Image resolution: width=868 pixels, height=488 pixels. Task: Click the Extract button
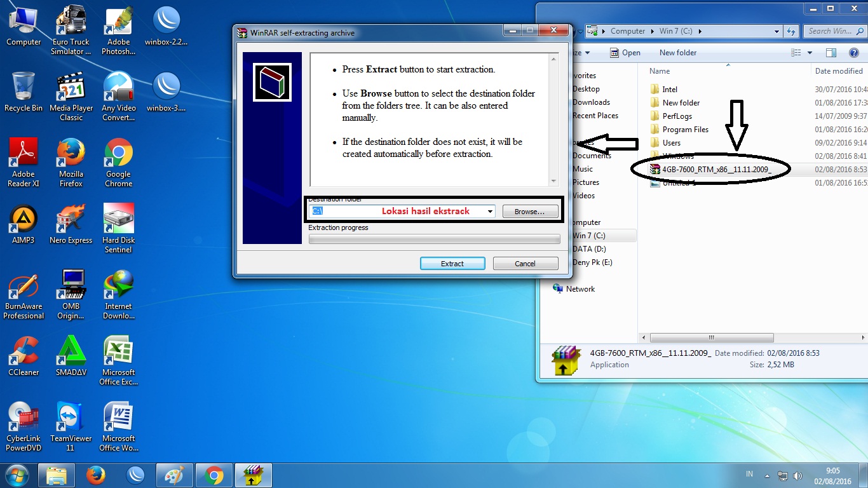[x=452, y=263]
